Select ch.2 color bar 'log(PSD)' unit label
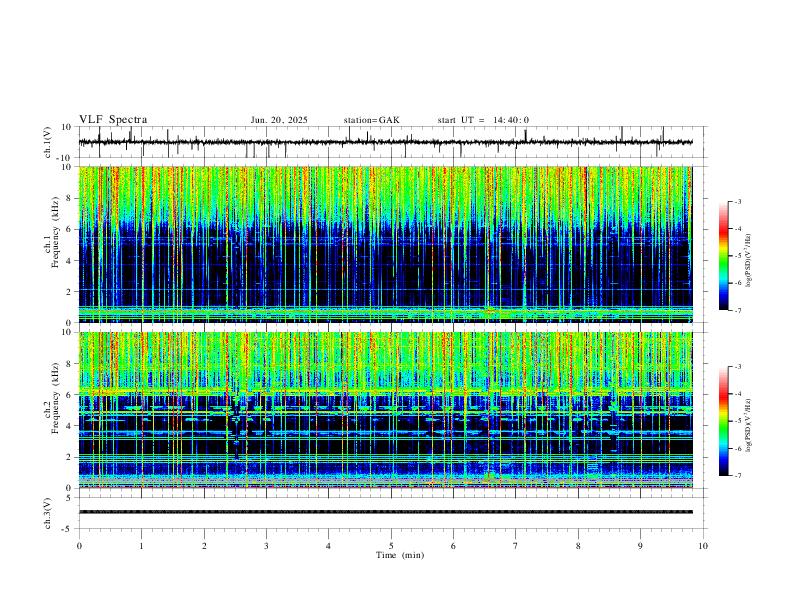792x612 pixels. [x=748, y=426]
